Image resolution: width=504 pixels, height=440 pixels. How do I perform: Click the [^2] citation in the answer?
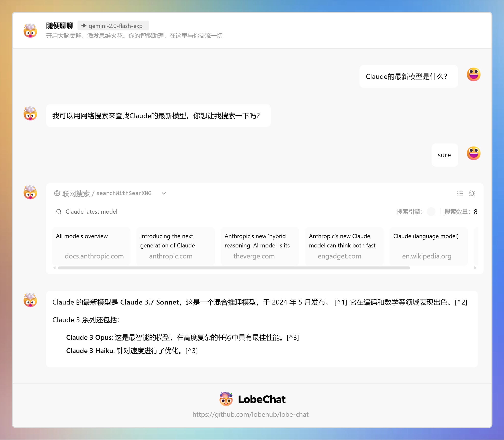tap(461, 302)
